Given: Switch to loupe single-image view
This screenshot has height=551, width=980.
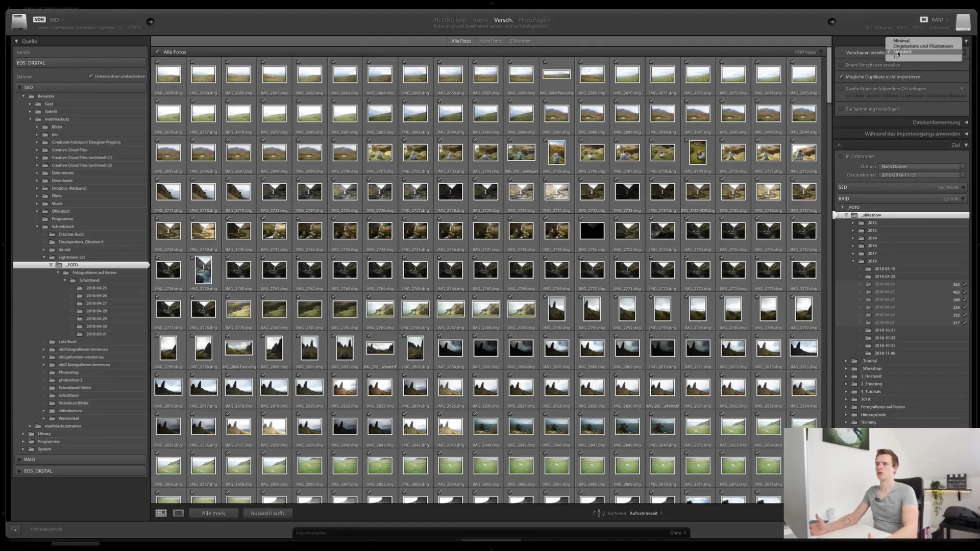Looking at the screenshot, I should [178, 513].
